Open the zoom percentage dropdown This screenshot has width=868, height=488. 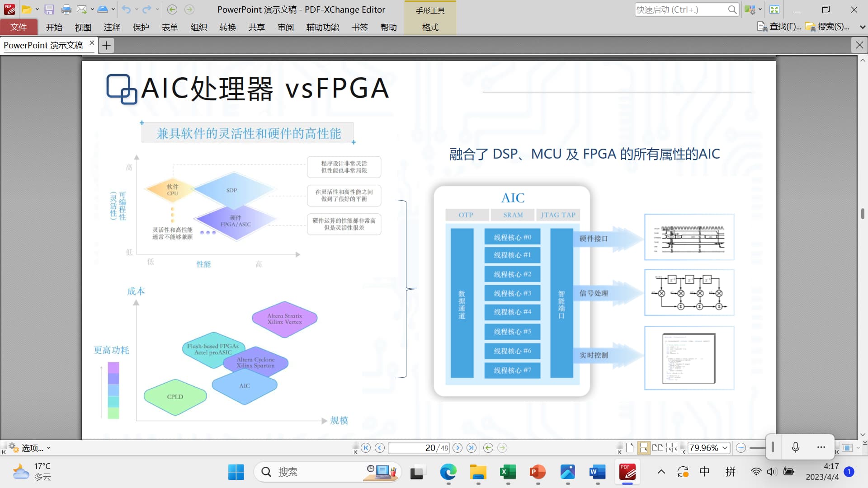[x=725, y=448]
